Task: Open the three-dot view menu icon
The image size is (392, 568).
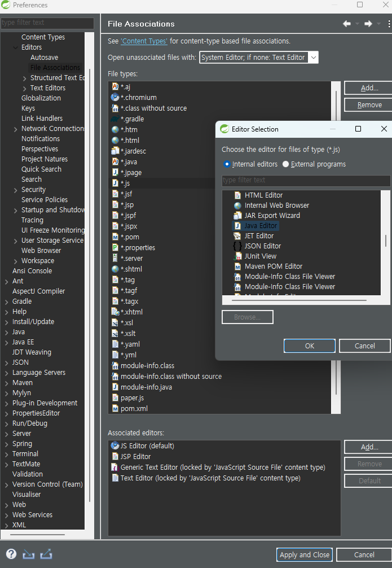Action: pos(389,24)
